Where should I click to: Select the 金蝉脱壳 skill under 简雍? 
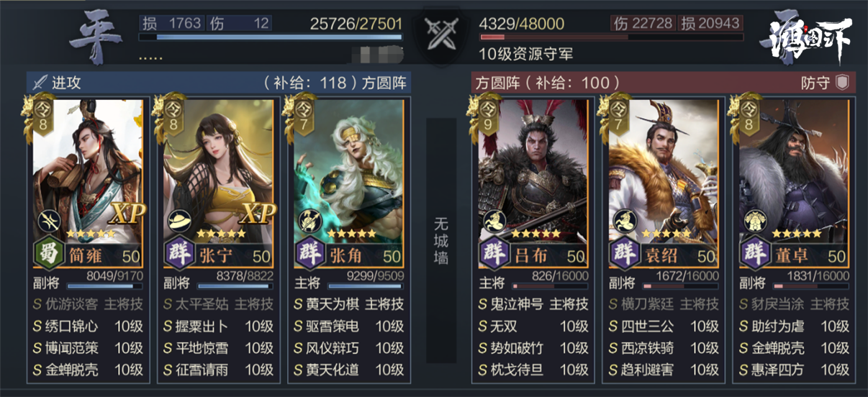click(88, 370)
